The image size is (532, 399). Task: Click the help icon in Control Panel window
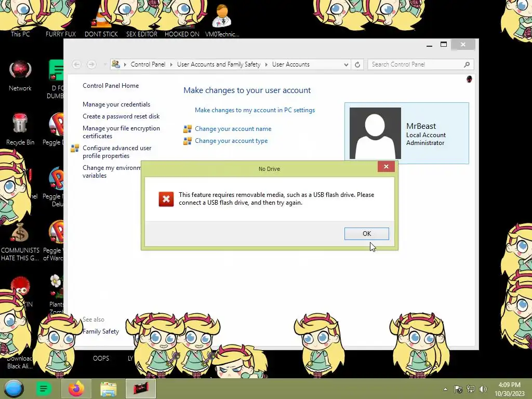point(469,79)
